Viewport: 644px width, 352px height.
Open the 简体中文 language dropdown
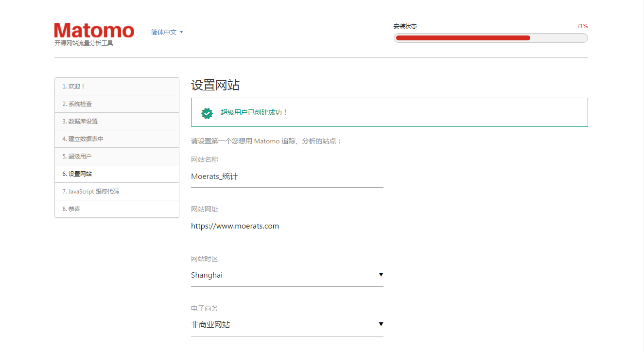pyautogui.click(x=167, y=32)
